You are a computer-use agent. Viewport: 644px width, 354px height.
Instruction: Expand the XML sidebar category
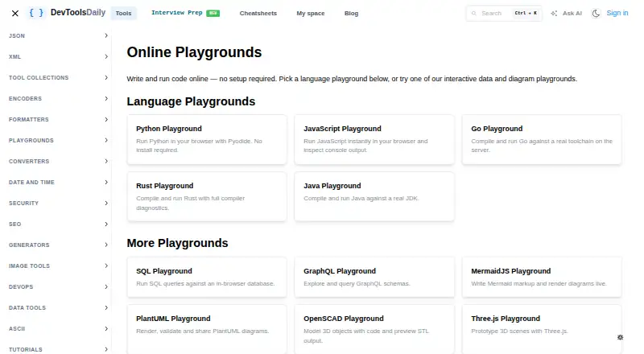click(x=58, y=56)
